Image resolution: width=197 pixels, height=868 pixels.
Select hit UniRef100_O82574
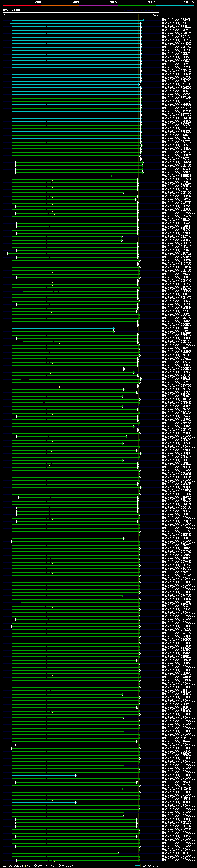pos(177,179)
